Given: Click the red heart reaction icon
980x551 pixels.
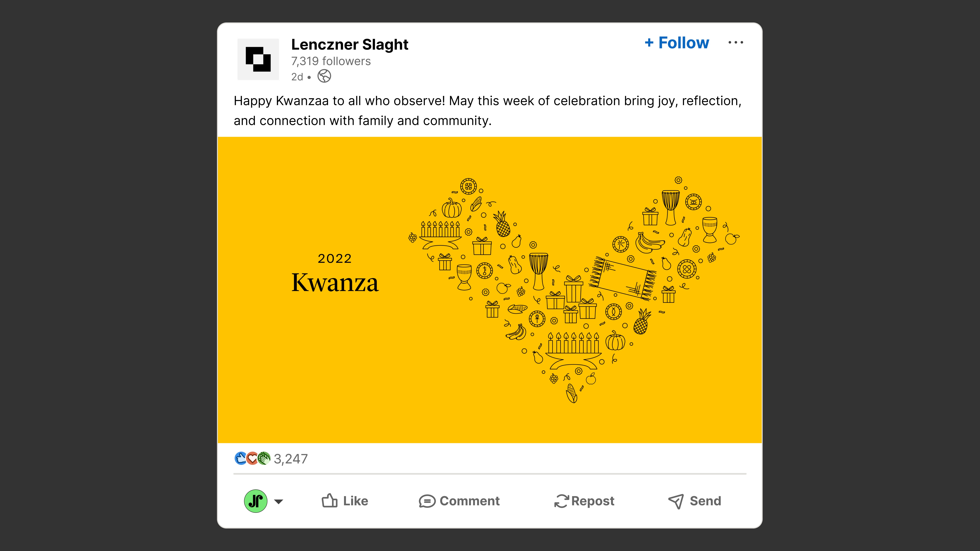Looking at the screenshot, I should (x=252, y=459).
